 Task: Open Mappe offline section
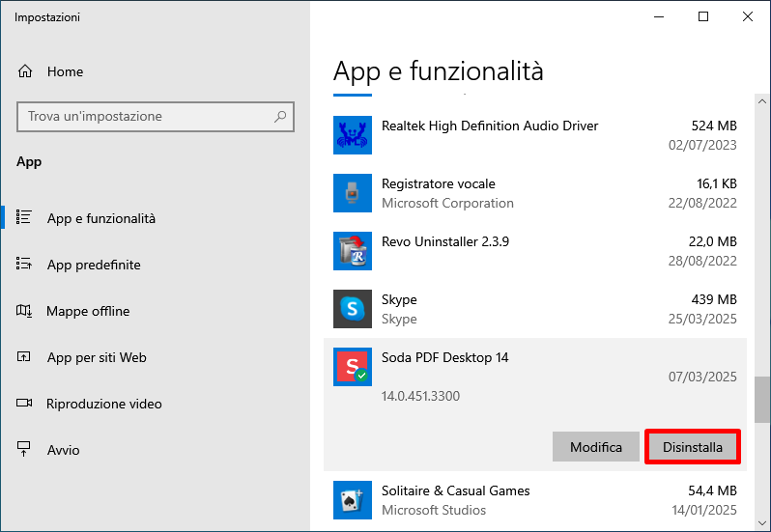87,311
